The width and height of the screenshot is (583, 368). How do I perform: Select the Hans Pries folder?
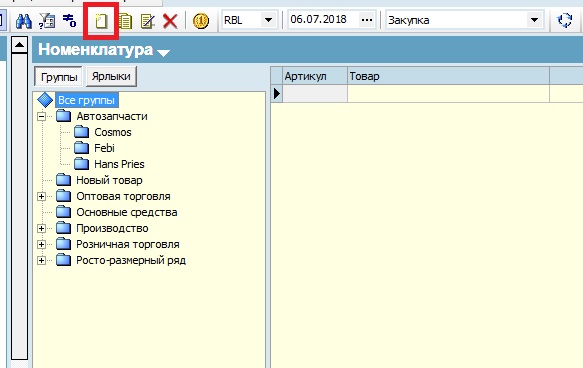119,164
